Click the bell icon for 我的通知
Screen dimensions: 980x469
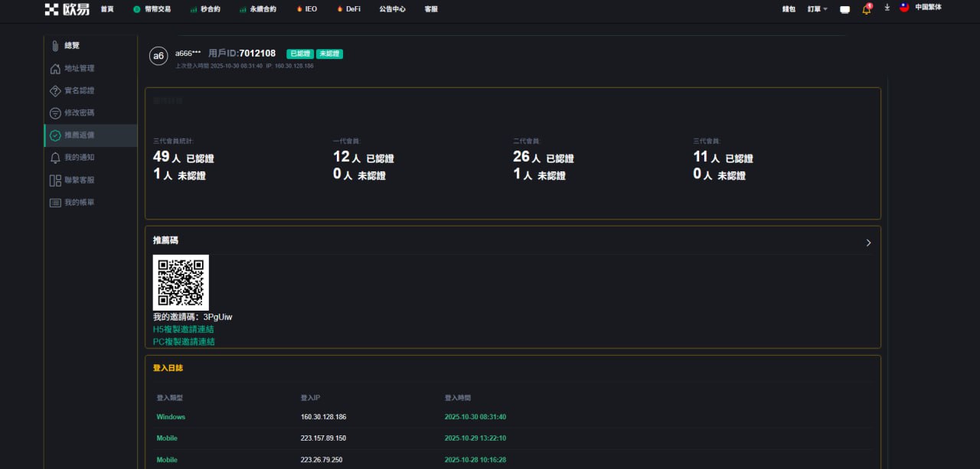click(55, 158)
